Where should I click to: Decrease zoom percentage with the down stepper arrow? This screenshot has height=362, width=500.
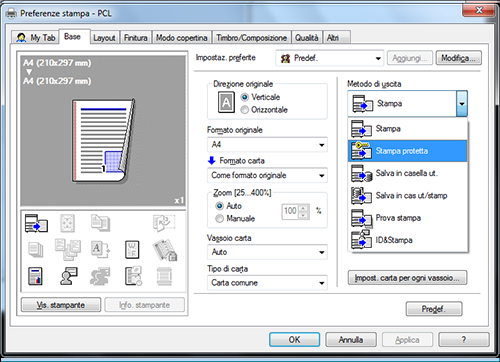(x=303, y=215)
